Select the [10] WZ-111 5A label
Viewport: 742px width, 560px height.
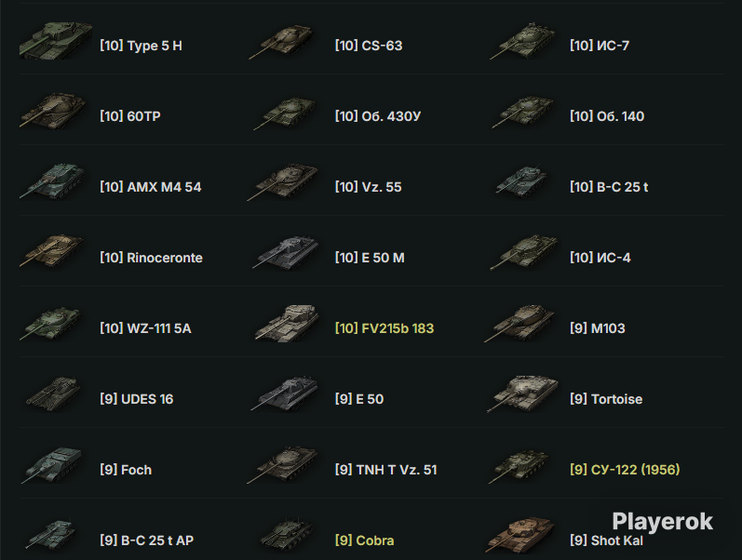click(145, 328)
